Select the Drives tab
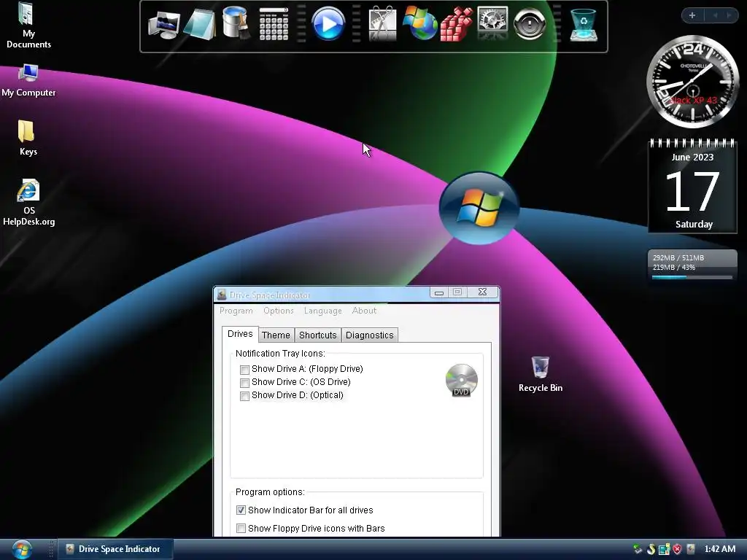This screenshot has height=560, width=747. click(240, 334)
